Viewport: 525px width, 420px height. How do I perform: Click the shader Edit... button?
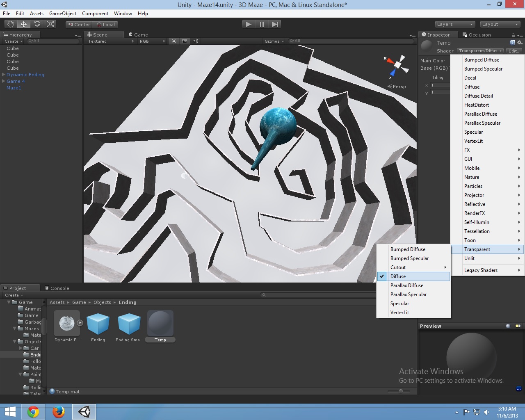coord(514,51)
